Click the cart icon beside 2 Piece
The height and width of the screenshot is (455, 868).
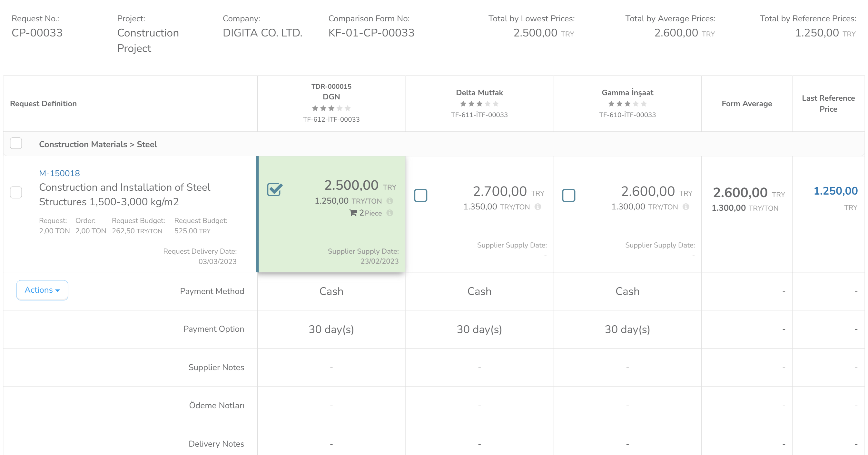tap(353, 213)
